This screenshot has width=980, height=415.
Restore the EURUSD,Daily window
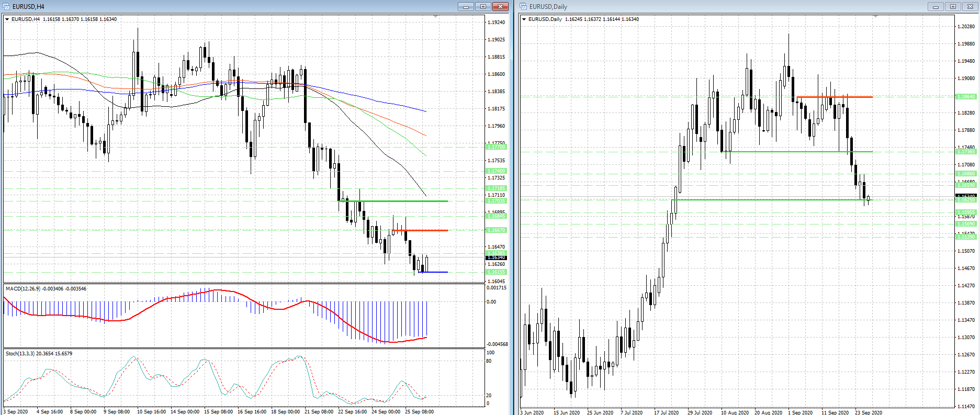point(953,6)
